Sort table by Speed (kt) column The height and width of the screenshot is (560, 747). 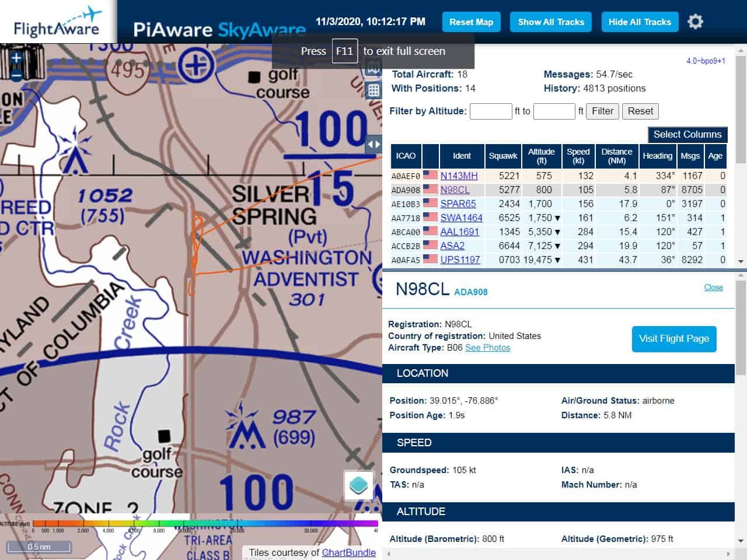578,156
